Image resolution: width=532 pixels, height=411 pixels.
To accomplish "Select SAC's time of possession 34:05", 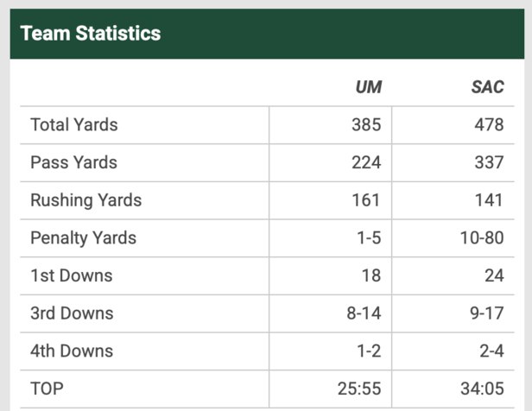I will tap(482, 389).
